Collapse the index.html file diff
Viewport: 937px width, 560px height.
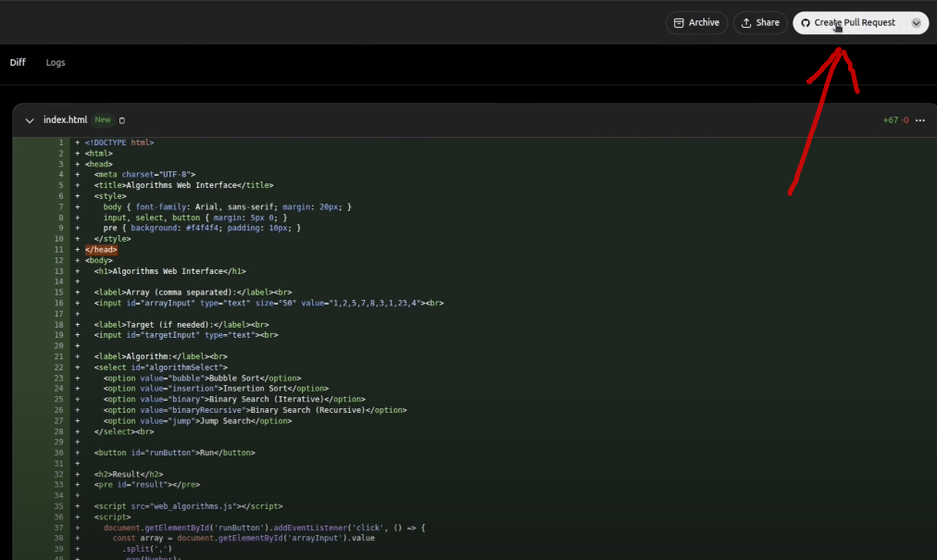click(x=30, y=120)
